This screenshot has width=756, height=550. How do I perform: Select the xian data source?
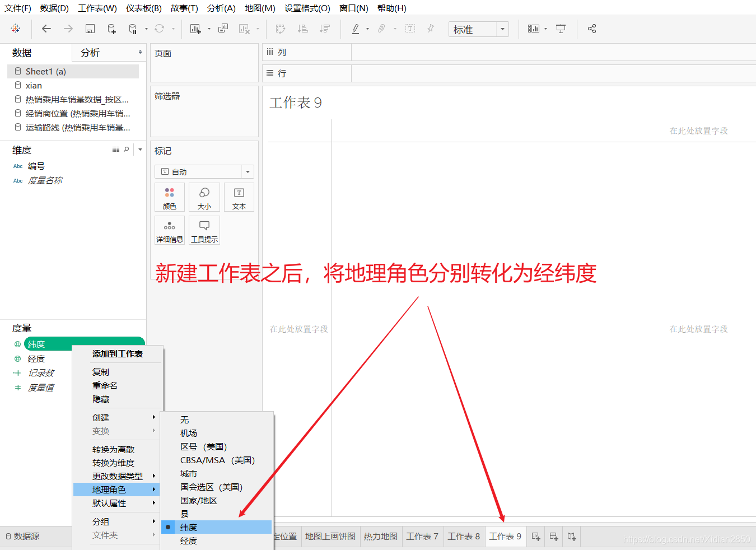tap(34, 86)
